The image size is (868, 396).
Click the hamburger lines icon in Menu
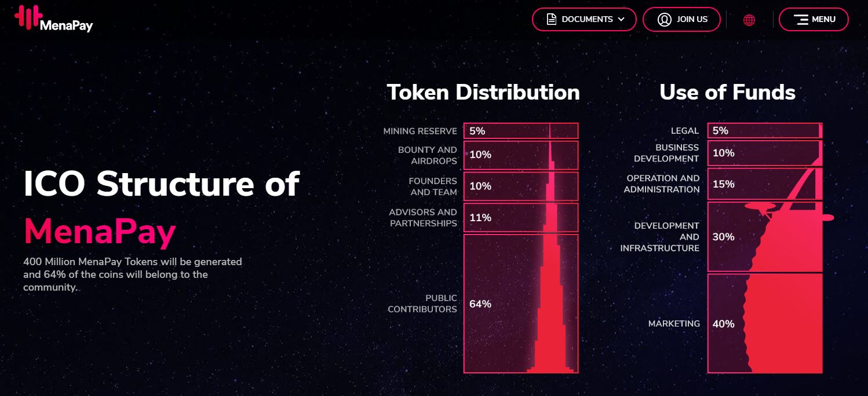(801, 20)
